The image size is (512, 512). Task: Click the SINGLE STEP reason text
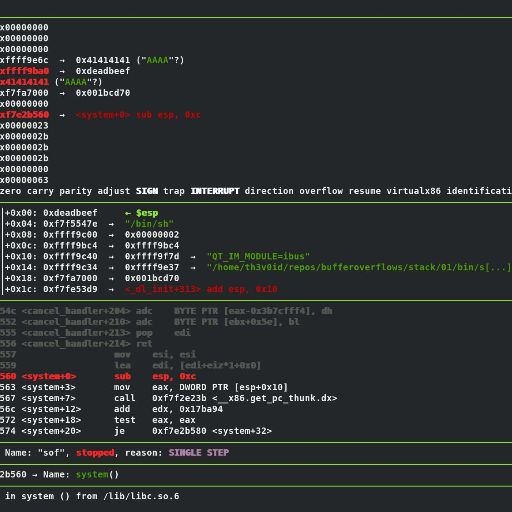pyautogui.click(x=199, y=453)
